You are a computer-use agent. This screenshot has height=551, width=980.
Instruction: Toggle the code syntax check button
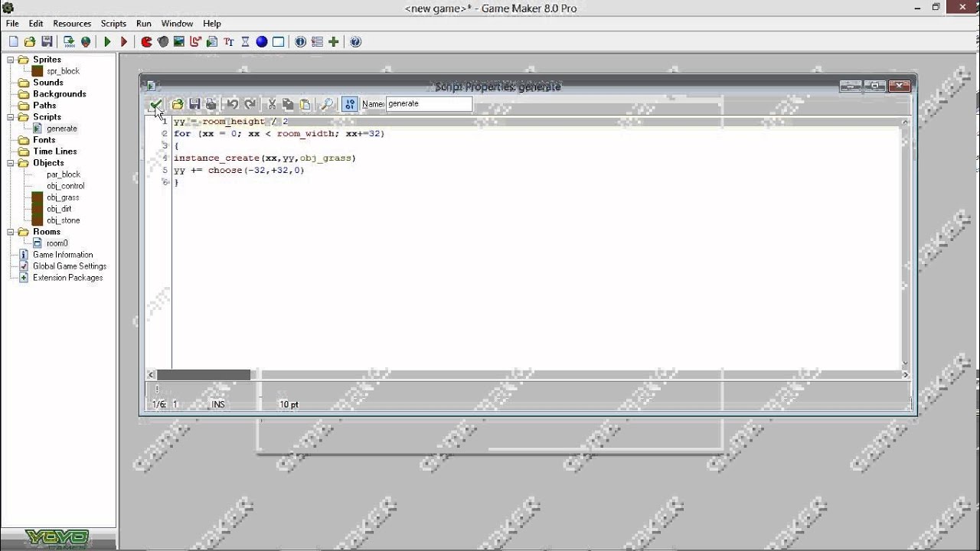pyautogui.click(x=350, y=104)
